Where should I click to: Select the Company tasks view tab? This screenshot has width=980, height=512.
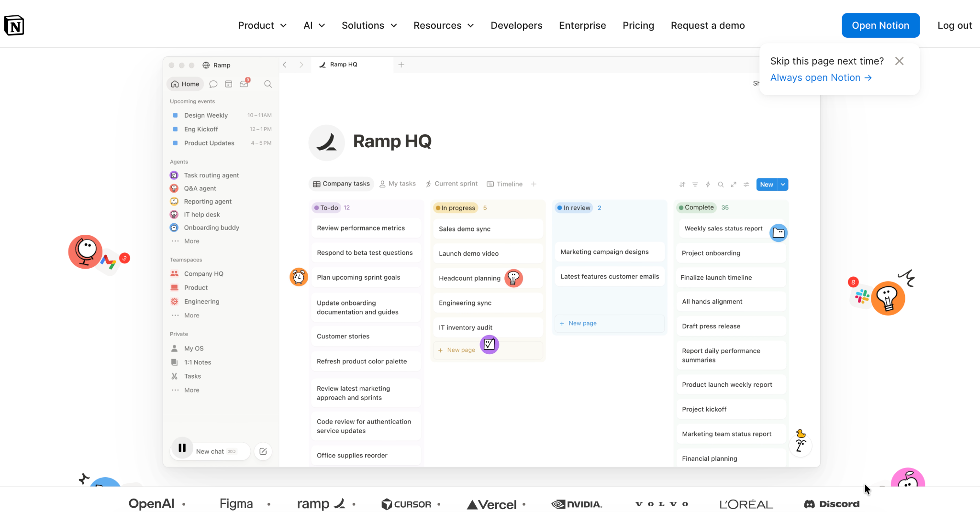point(341,184)
